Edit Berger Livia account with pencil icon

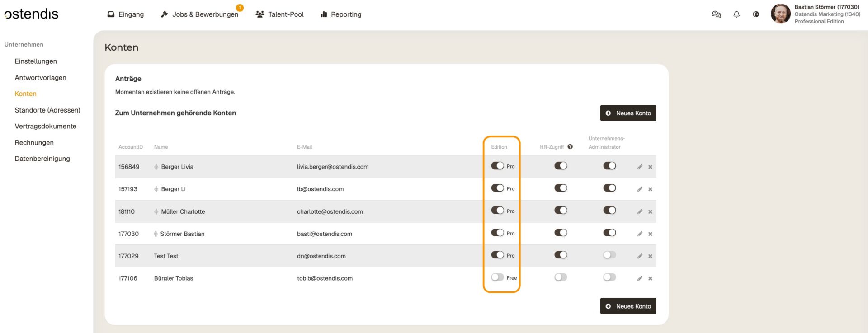(x=640, y=167)
